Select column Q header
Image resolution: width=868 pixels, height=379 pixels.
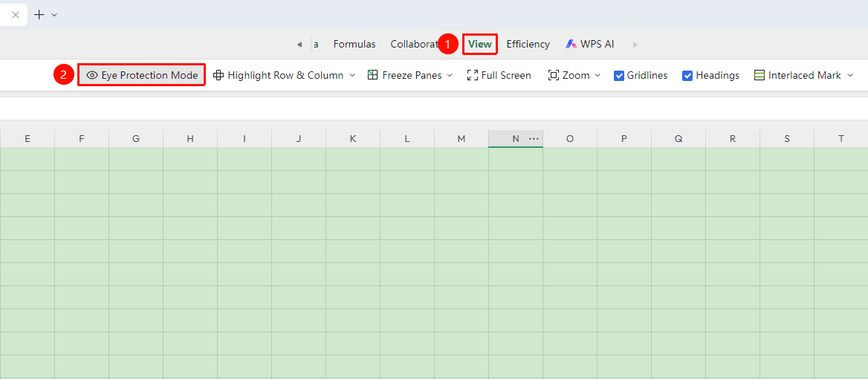[678, 139]
